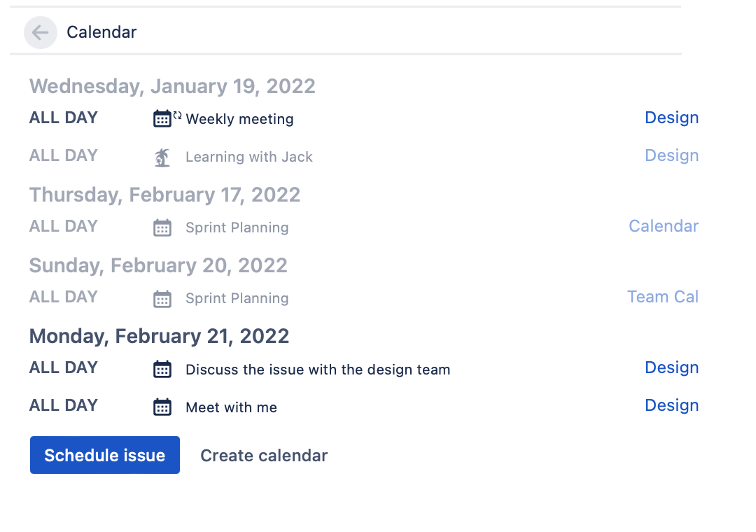Open the Team Cal calendar link
The height and width of the screenshot is (532, 756).
(x=662, y=296)
